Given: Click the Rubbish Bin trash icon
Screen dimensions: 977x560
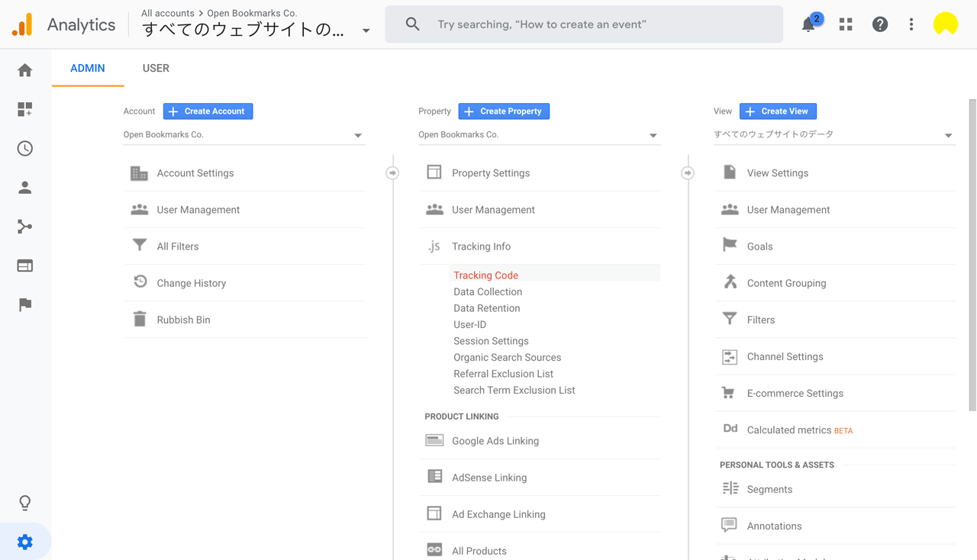Looking at the screenshot, I should [140, 319].
